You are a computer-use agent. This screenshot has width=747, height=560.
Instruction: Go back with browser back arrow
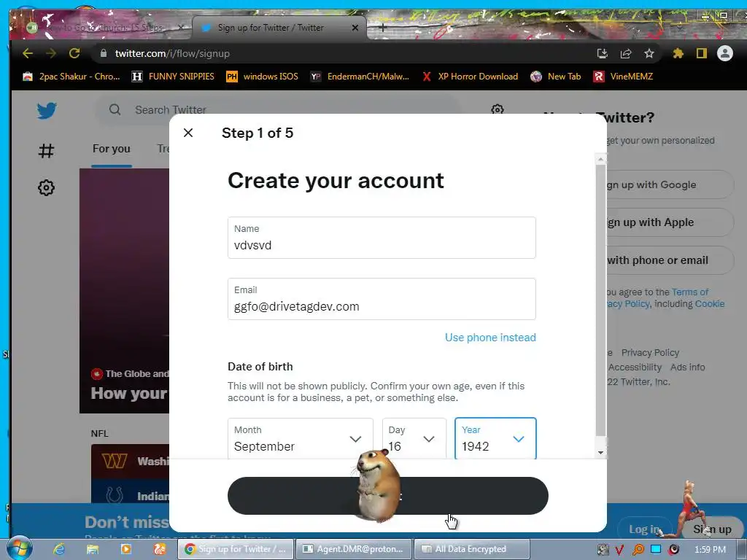[x=28, y=53]
